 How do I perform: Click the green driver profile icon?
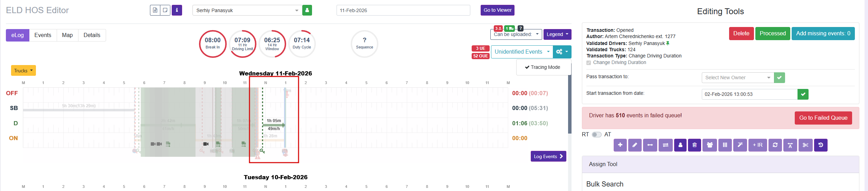pos(307,10)
